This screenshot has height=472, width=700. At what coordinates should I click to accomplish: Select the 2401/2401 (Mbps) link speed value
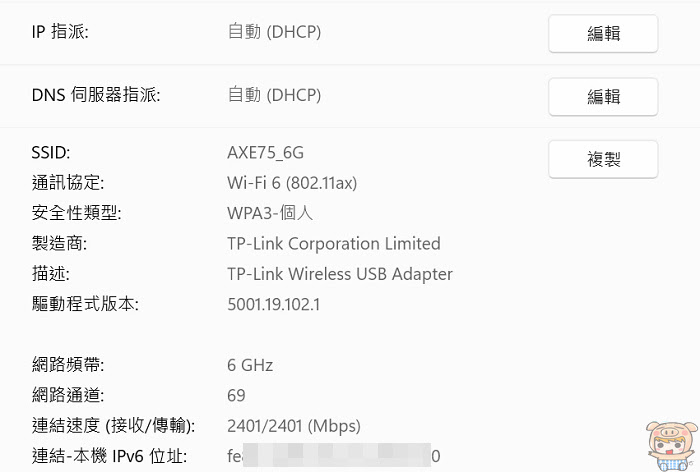293,426
